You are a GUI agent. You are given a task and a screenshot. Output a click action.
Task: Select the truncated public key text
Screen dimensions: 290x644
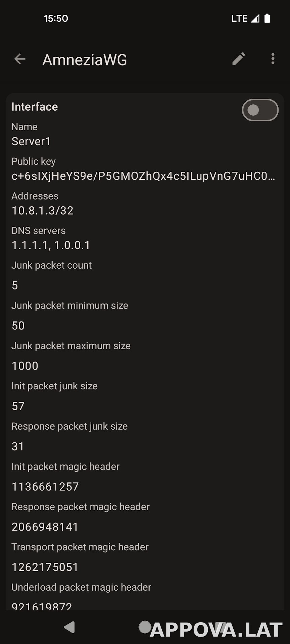[x=143, y=176]
